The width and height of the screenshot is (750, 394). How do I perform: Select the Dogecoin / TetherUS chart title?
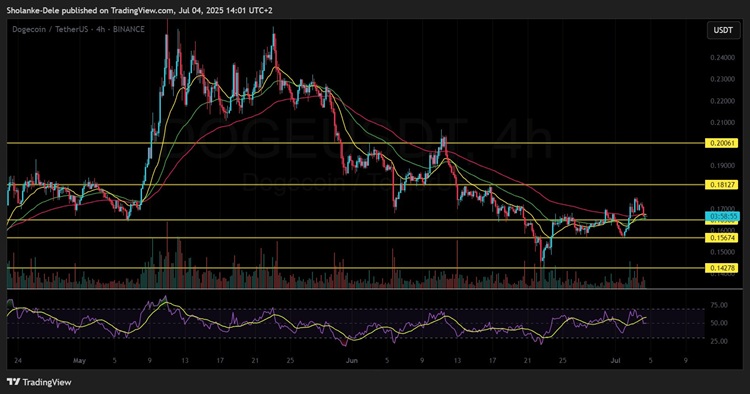(78, 29)
